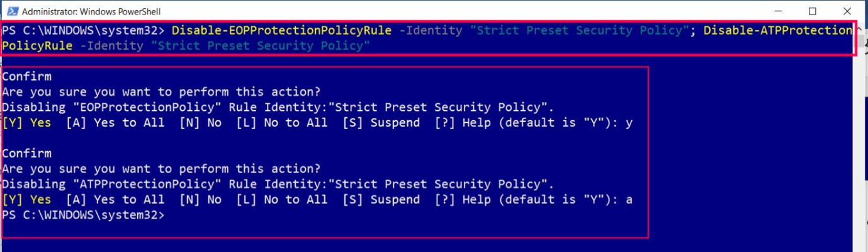Click the Disable-ATPProtection command text
Viewport: 868px width, 252px height.
point(777,30)
